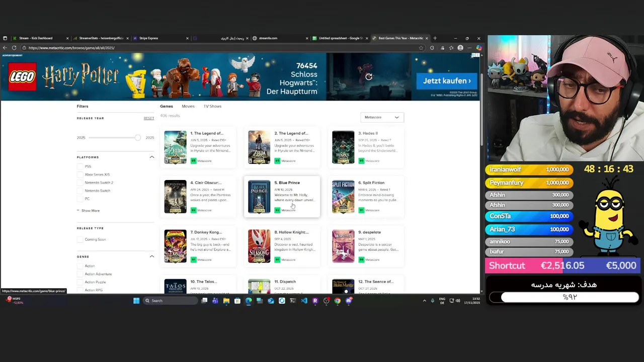The height and width of the screenshot is (362, 644).
Task: Check the Action genre filter
Action: coord(80,266)
